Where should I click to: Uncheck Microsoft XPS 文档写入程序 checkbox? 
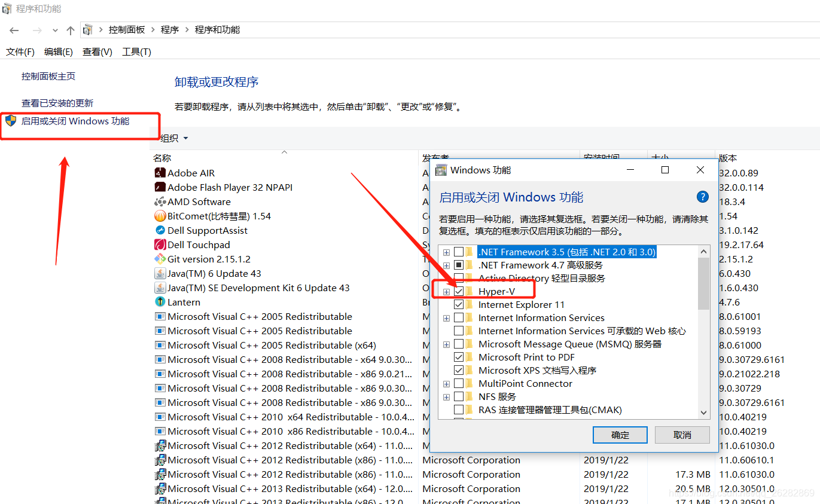pos(459,370)
